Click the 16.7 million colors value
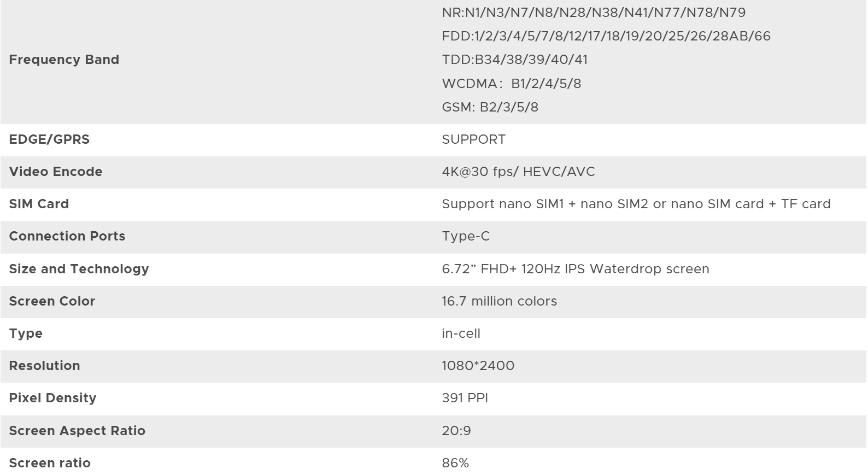 tap(499, 301)
